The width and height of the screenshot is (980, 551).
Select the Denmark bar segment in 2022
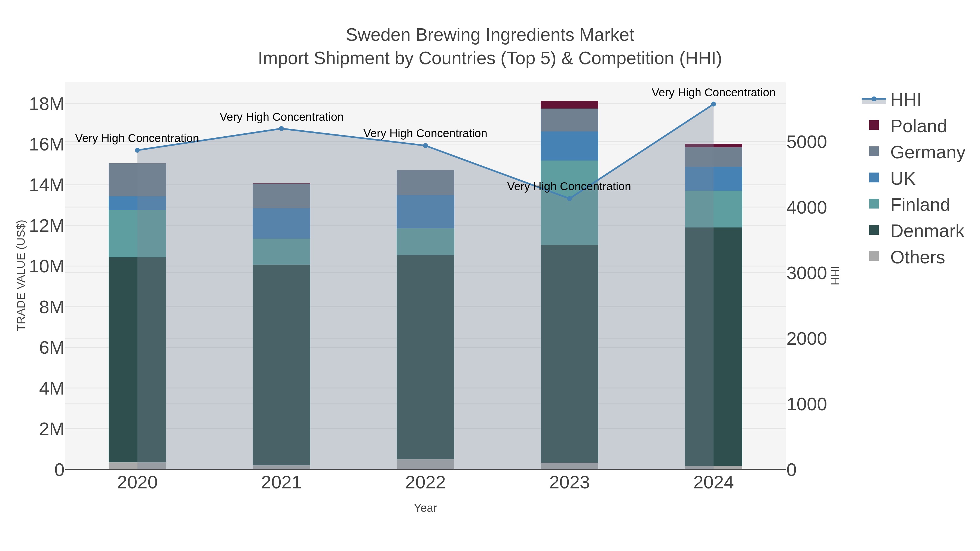pyautogui.click(x=425, y=357)
